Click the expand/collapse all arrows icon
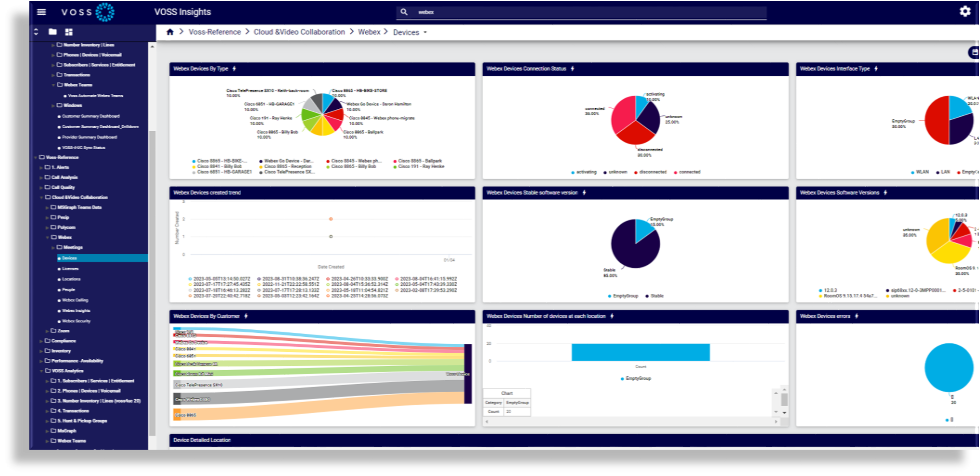This screenshot has width=980, height=476. (36, 32)
